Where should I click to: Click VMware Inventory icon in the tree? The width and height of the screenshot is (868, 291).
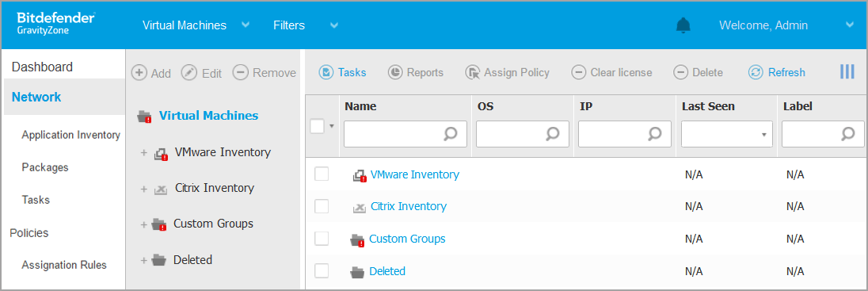(x=161, y=154)
